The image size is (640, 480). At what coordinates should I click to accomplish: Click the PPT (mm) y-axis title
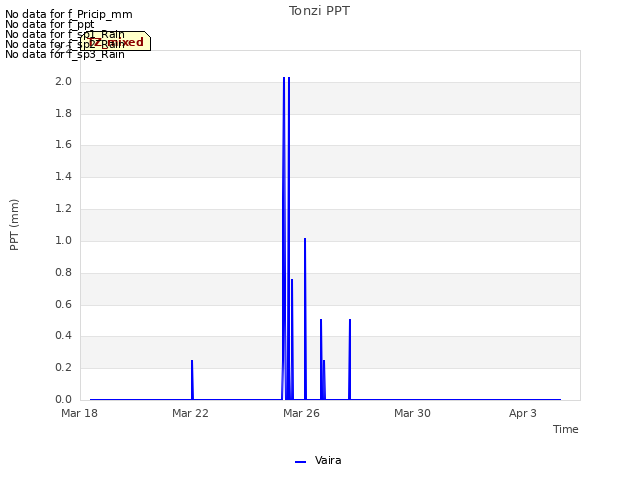click(x=14, y=225)
